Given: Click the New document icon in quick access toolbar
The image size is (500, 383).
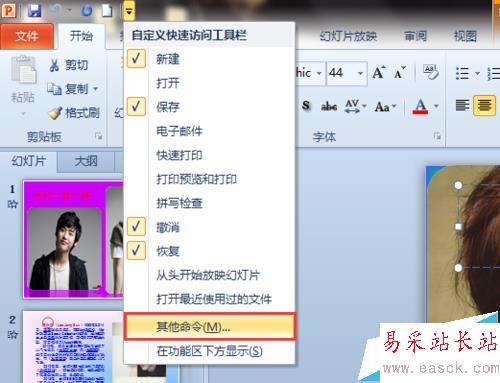Looking at the screenshot, I should click(x=107, y=11).
